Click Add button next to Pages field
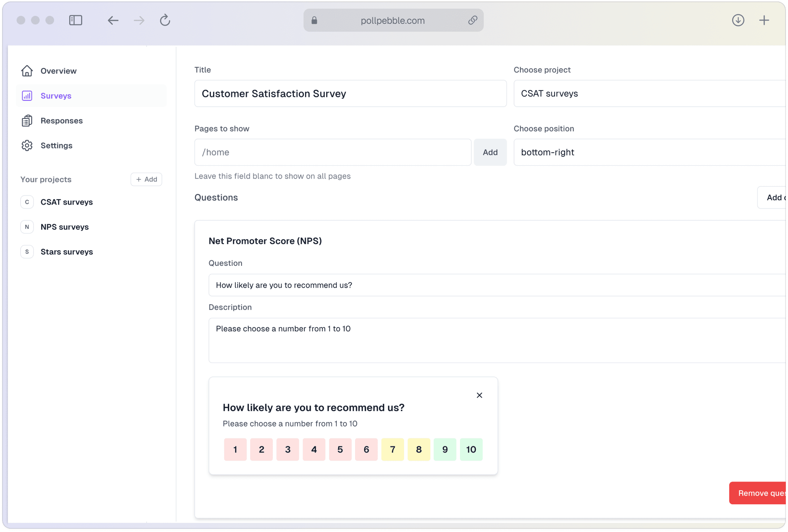This screenshot has height=532, width=788. point(490,152)
